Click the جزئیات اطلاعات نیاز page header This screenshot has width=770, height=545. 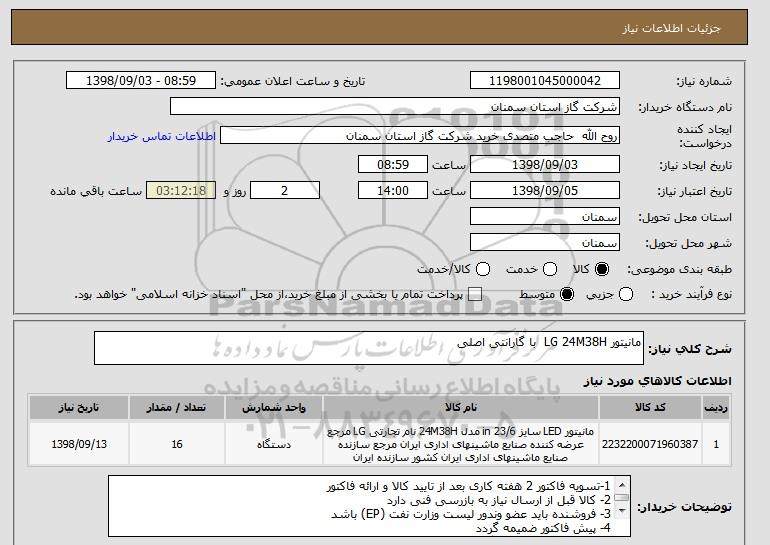[x=671, y=28]
